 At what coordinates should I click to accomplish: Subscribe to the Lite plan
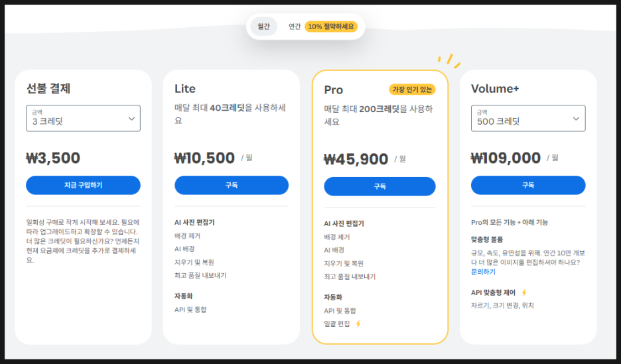[x=232, y=185]
